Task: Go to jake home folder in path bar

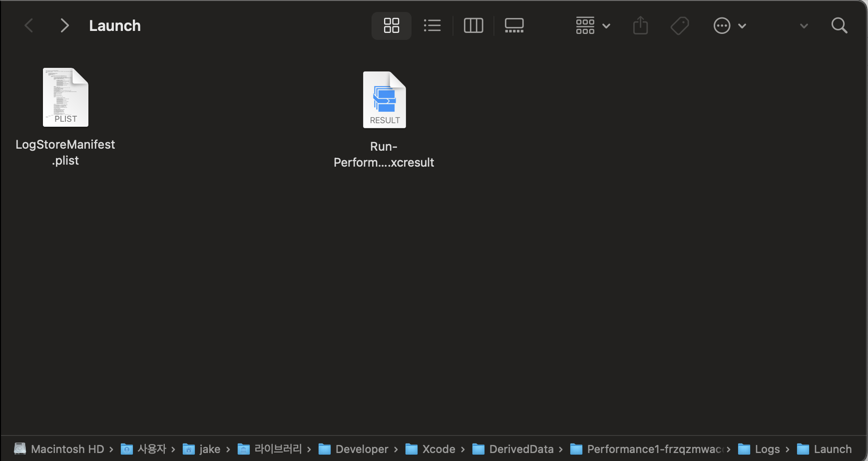Action: coord(202,449)
